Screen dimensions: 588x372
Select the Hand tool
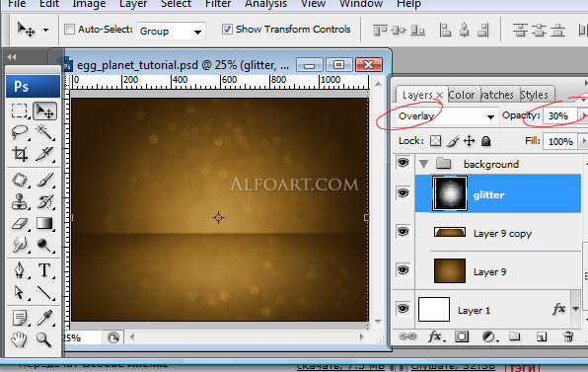(x=19, y=339)
